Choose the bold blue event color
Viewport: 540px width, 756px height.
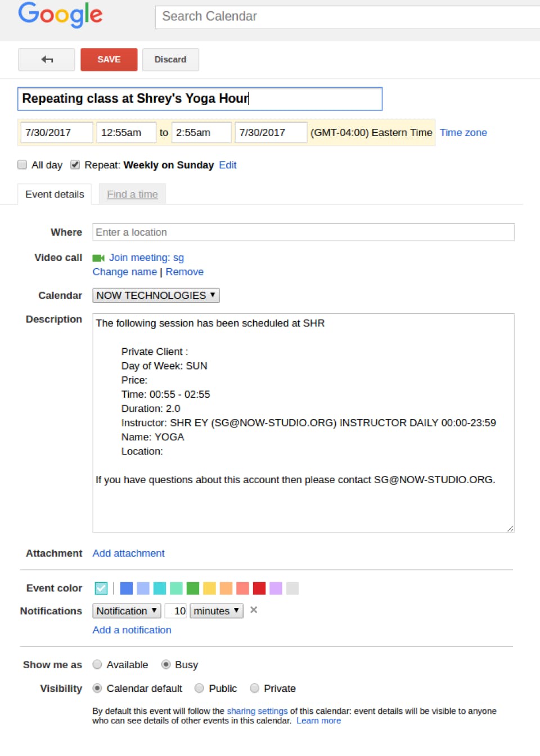127,588
